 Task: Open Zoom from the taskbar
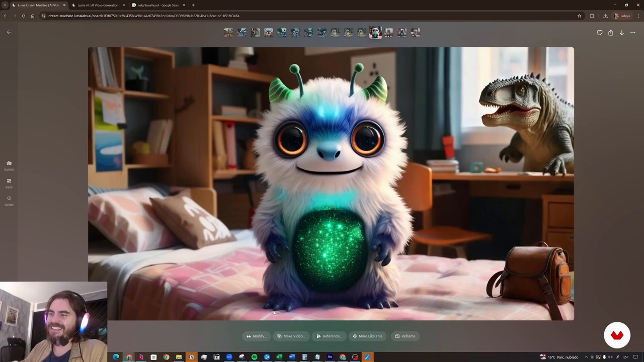click(x=229, y=357)
